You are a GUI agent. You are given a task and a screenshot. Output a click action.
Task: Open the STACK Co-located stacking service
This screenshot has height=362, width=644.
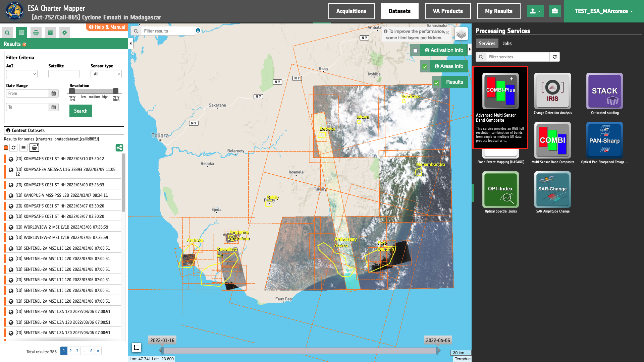(x=604, y=91)
